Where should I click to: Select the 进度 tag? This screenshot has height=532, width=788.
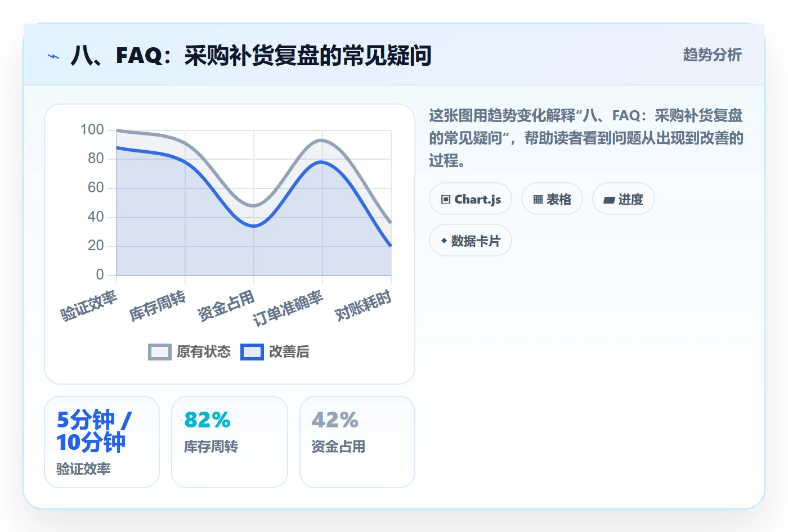click(x=623, y=199)
